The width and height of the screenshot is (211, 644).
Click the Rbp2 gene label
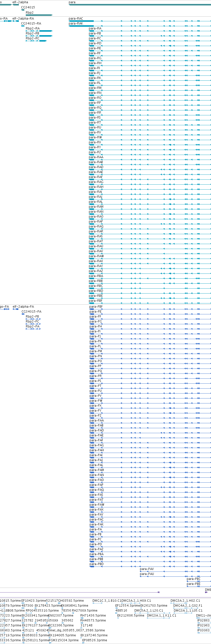(x=30, y=13)
